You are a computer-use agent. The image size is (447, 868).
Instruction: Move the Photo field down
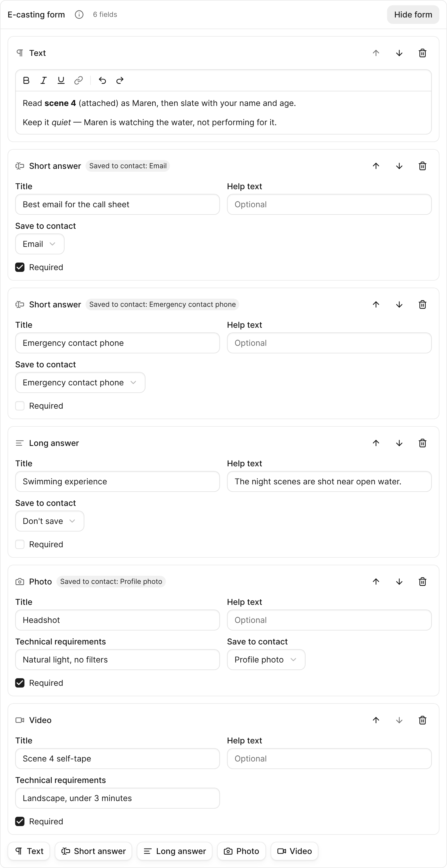coord(399,581)
